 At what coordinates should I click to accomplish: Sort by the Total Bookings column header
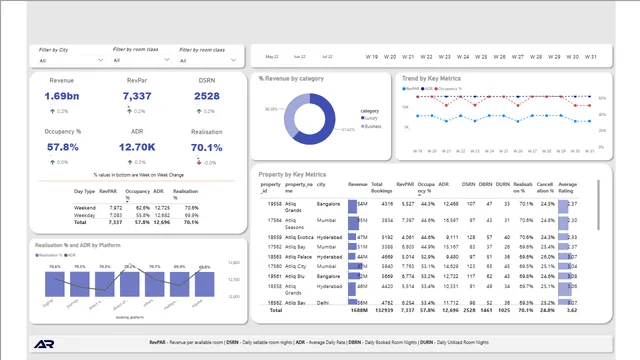382,187
